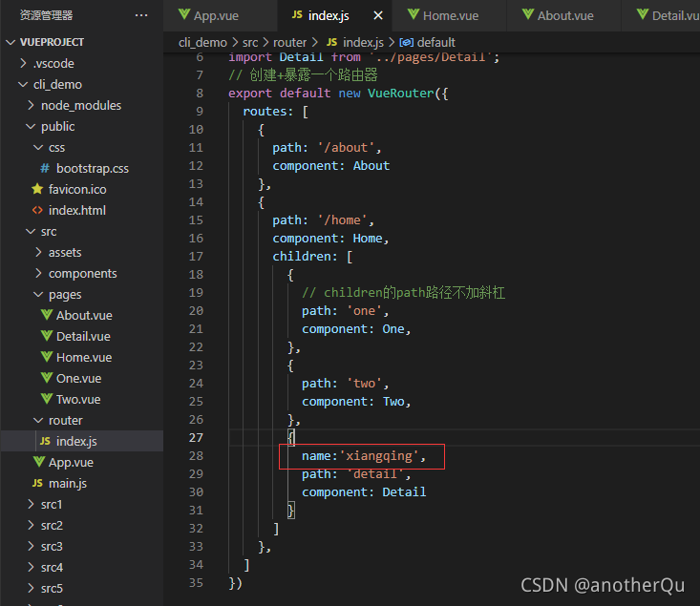The width and height of the screenshot is (700, 606).
Task: Expand the .vscode folder chevron
Action: pyautogui.click(x=24, y=63)
